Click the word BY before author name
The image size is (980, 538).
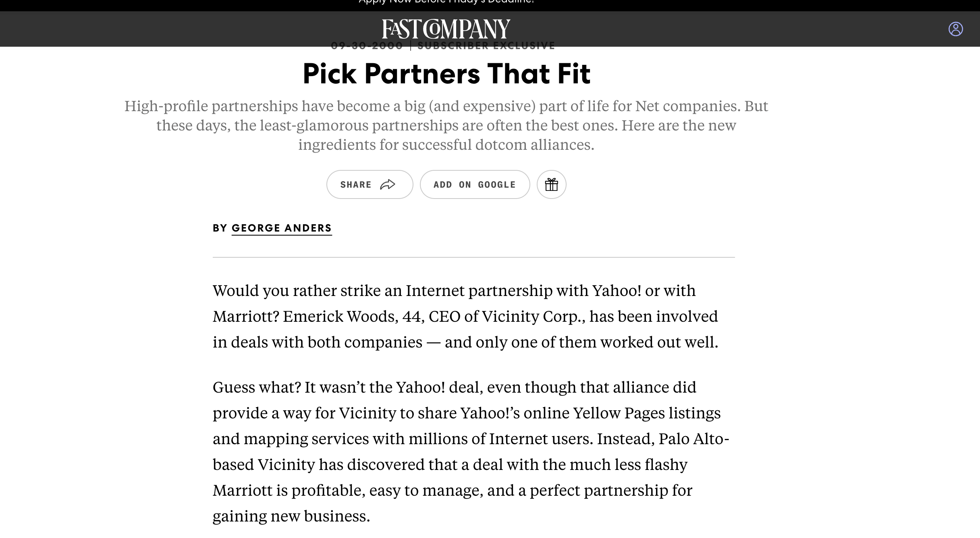[220, 228]
